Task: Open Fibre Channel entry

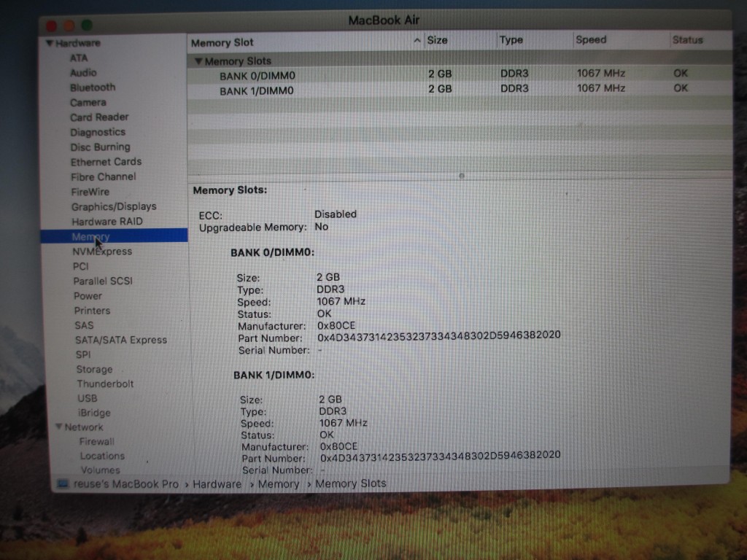Action: pos(104,176)
